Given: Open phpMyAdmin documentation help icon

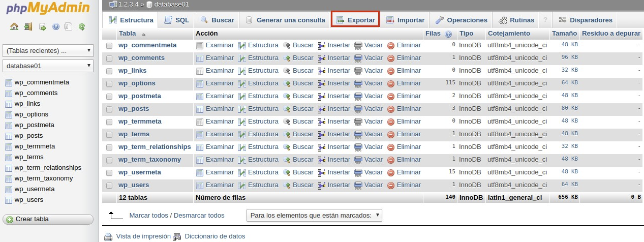Looking at the screenshot, I should click(x=55, y=27).
